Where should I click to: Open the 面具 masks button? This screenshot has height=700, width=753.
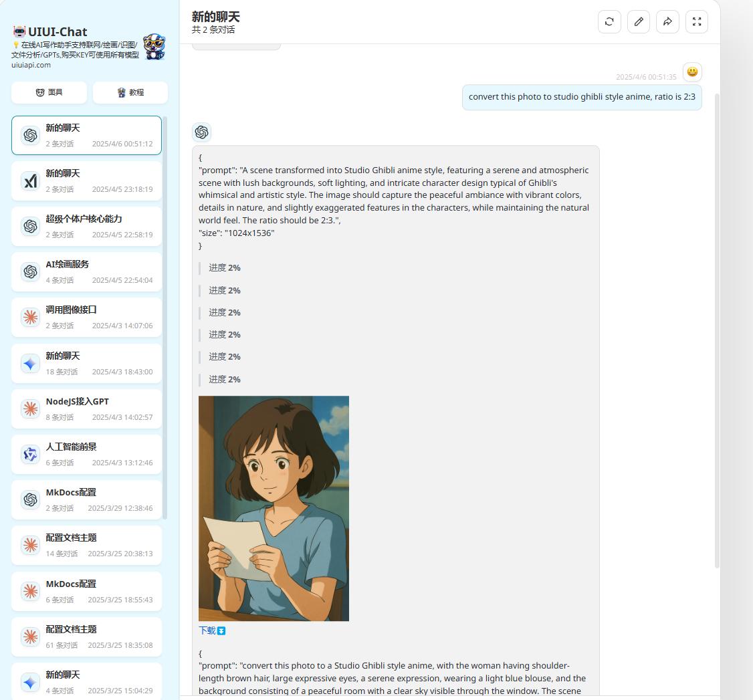click(x=49, y=93)
